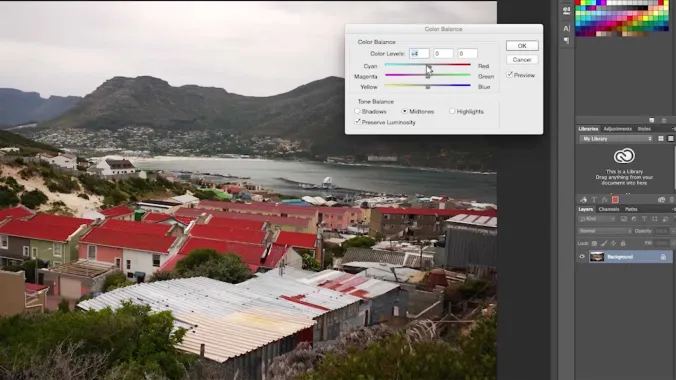Filter layers by pixel layers icon
This screenshot has height=380, width=676.
click(623, 219)
